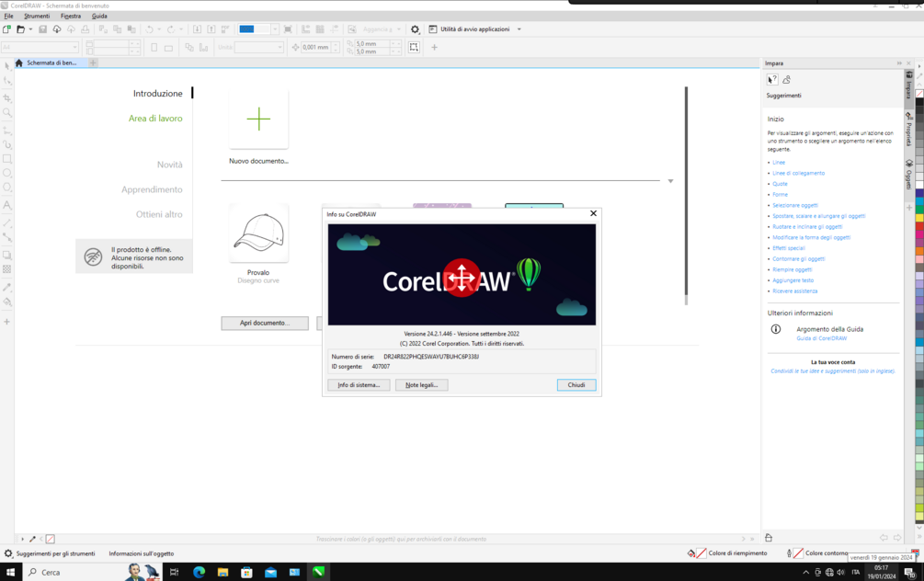Open the Finestra menu
924x581 pixels.
(71, 16)
